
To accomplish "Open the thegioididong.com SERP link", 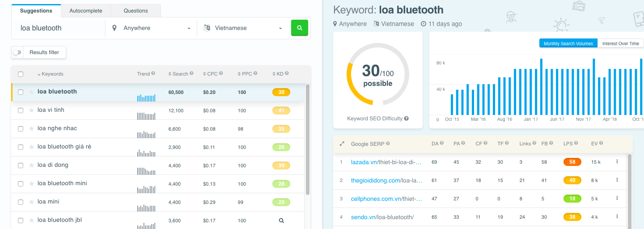I will [x=386, y=180].
